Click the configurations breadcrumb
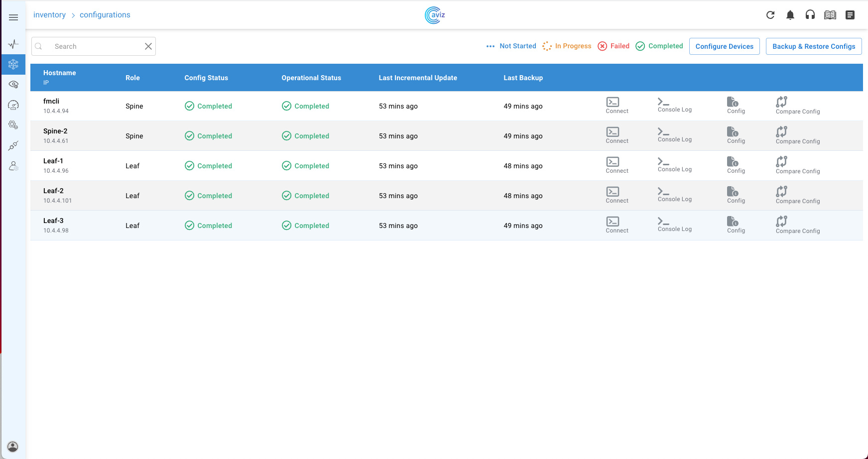 105,15
